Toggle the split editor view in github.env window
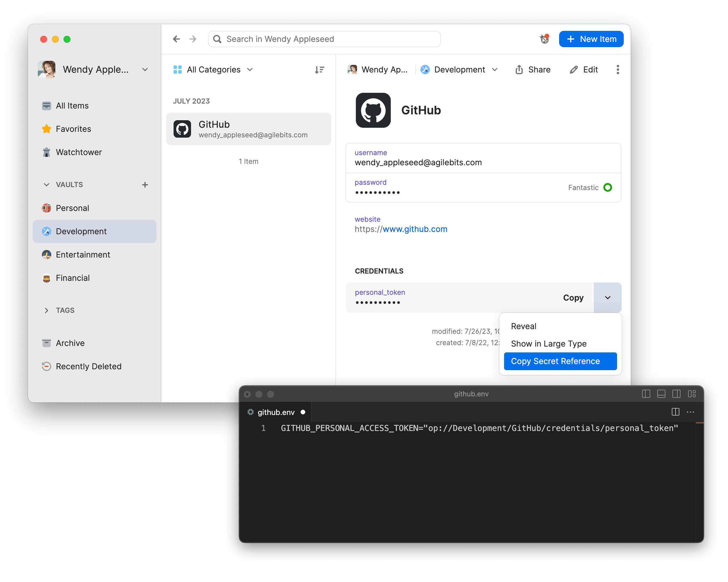 coord(675,412)
